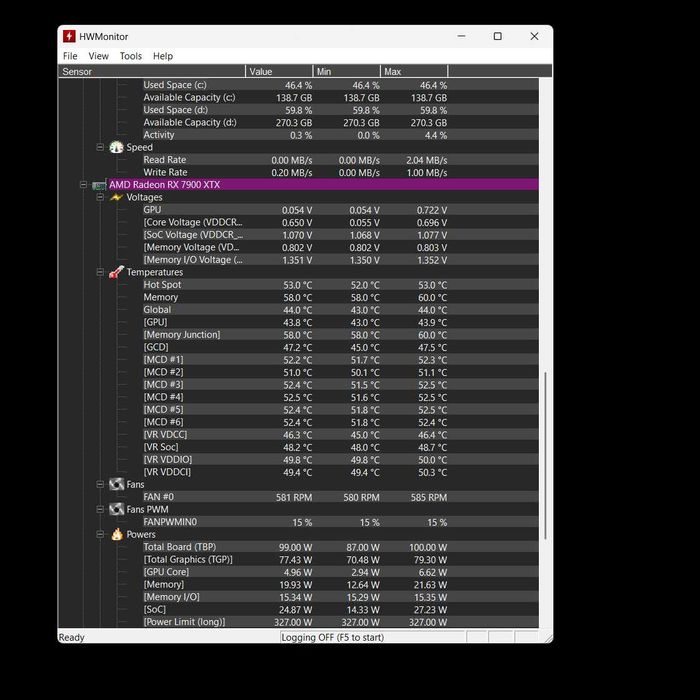This screenshot has width=700, height=700.
Task: Click the Fans PWM icon
Action: coord(116,509)
